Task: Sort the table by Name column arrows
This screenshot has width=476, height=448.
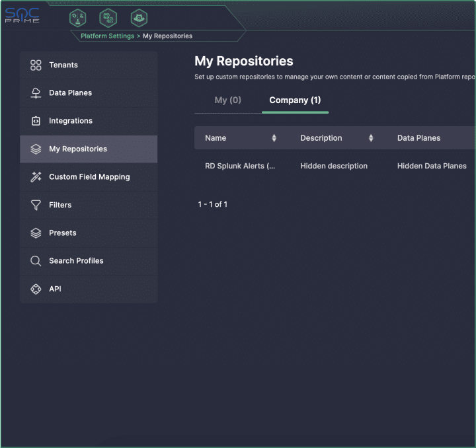Action: [274, 138]
